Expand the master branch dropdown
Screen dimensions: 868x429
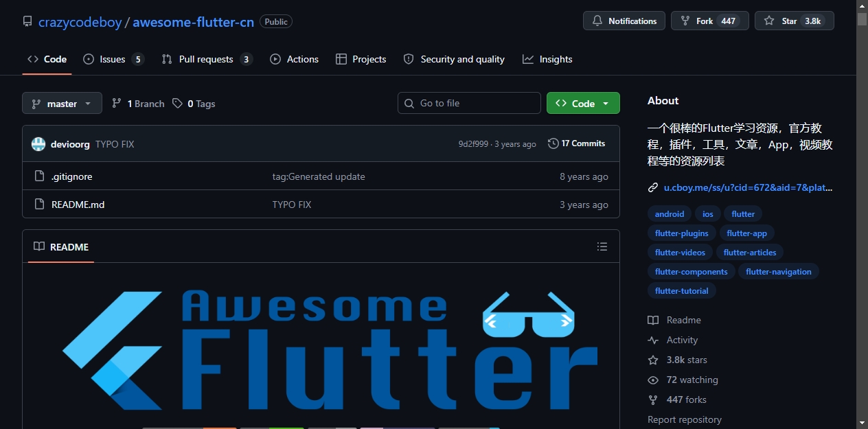[62, 104]
